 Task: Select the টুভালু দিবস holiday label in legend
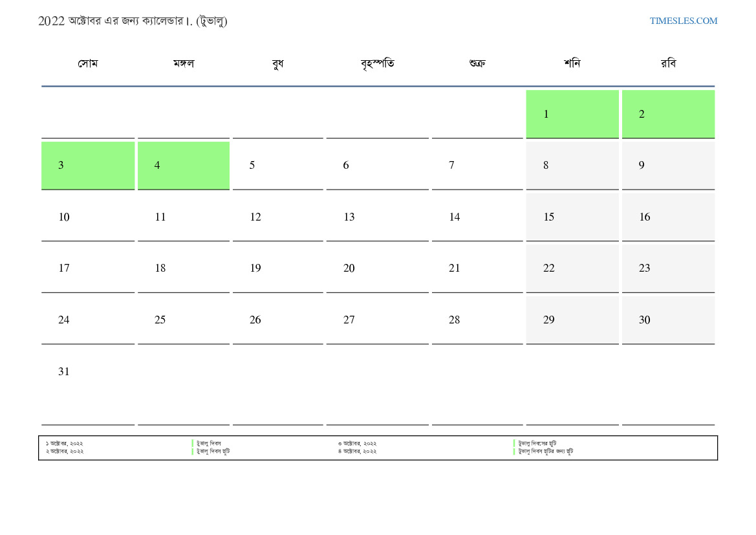[209, 444]
